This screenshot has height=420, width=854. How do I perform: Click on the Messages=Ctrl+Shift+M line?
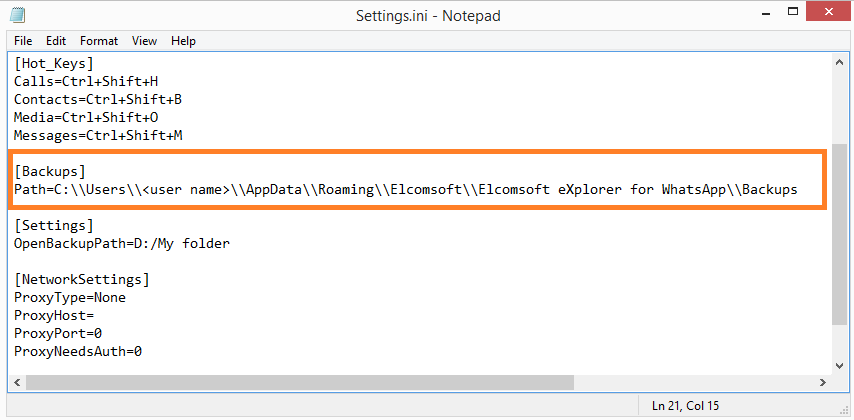[98, 136]
